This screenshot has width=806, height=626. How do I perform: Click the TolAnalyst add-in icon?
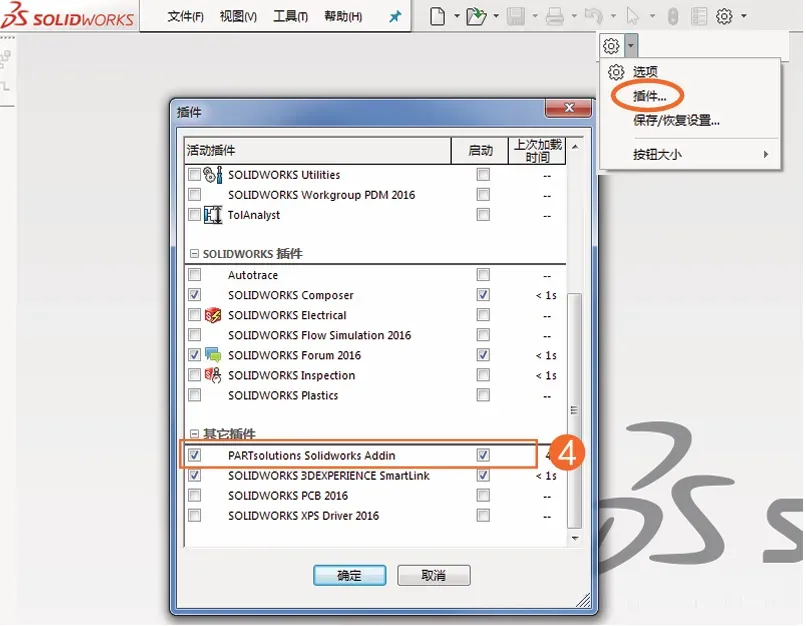coord(213,215)
